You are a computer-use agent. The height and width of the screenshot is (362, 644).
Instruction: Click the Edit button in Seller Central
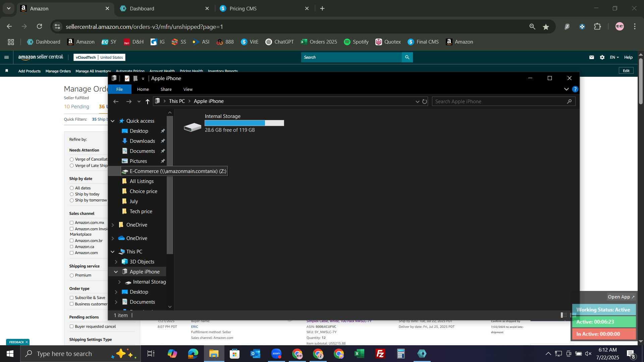626,71
